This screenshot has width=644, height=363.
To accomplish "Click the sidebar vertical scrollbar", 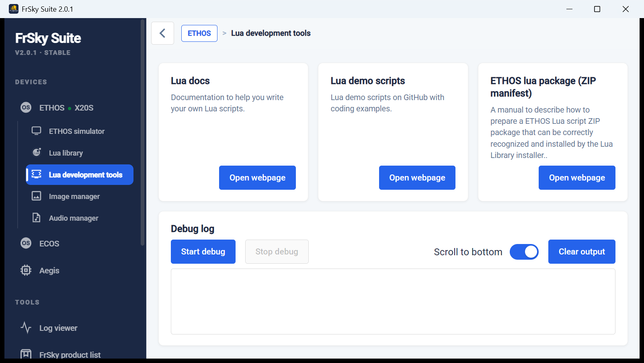I will pyautogui.click(x=142, y=133).
